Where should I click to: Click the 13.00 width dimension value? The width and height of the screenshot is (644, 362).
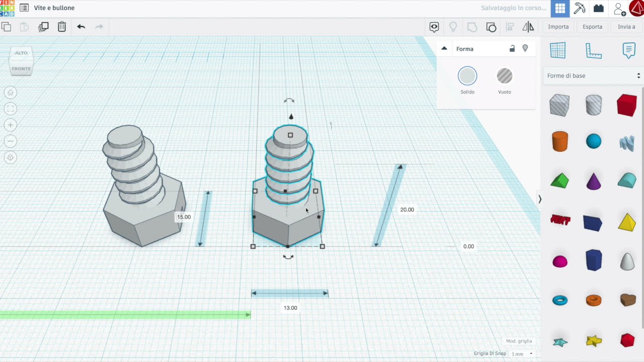(290, 308)
